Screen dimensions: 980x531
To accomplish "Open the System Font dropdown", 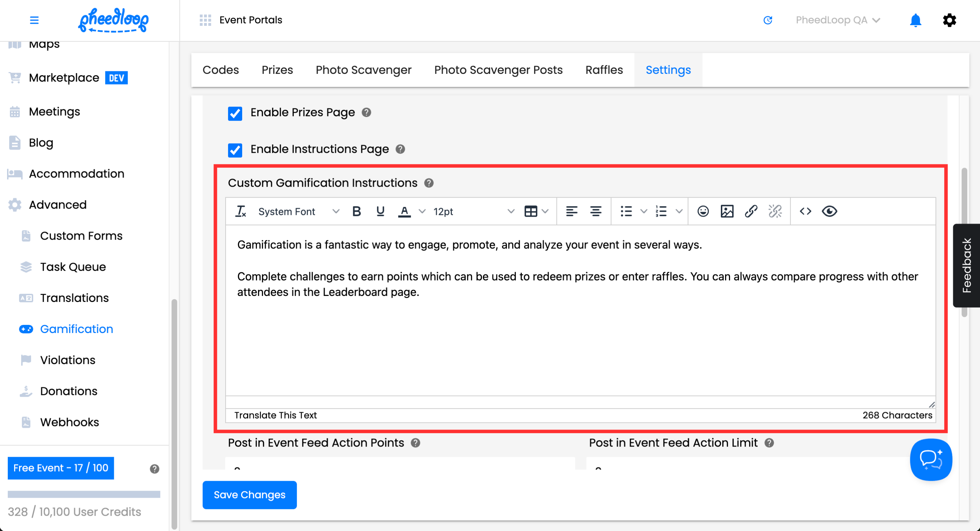I will pos(298,211).
